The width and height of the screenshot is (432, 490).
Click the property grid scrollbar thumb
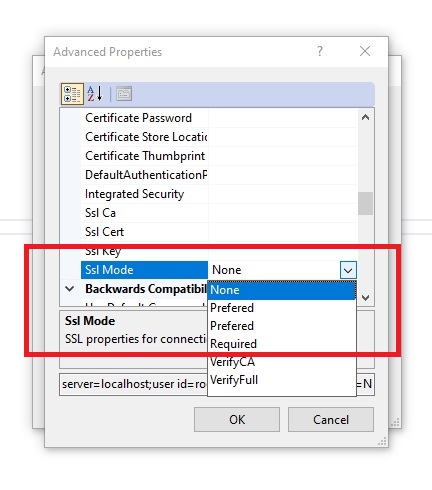click(x=365, y=203)
